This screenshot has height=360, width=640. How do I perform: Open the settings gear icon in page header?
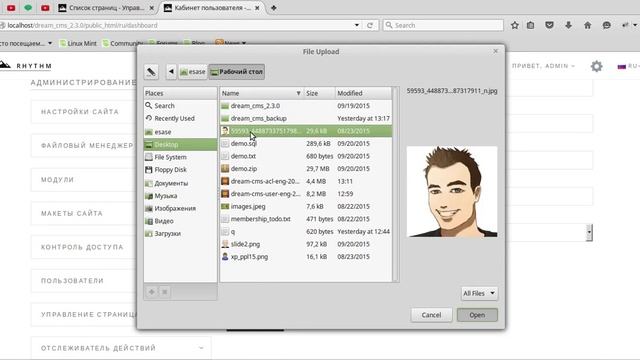597,66
